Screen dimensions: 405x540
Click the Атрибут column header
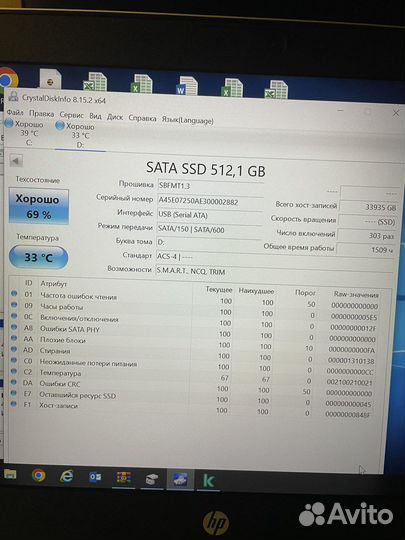point(54,283)
